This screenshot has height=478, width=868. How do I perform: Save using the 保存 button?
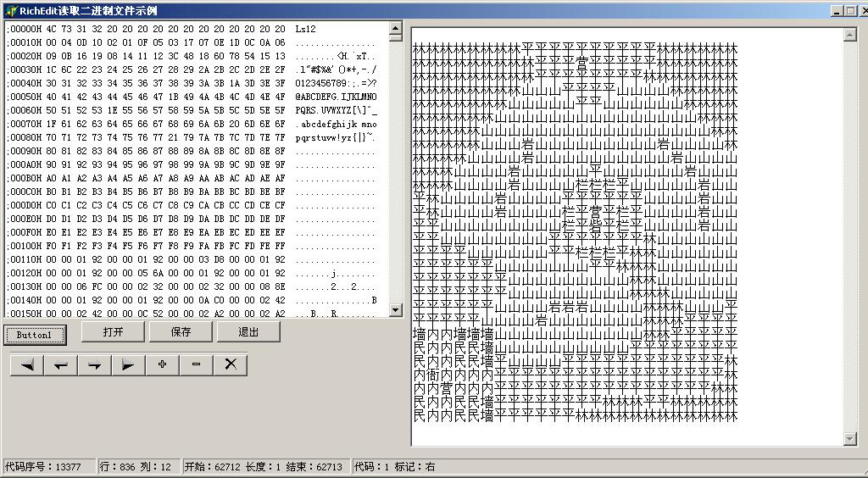point(181,332)
